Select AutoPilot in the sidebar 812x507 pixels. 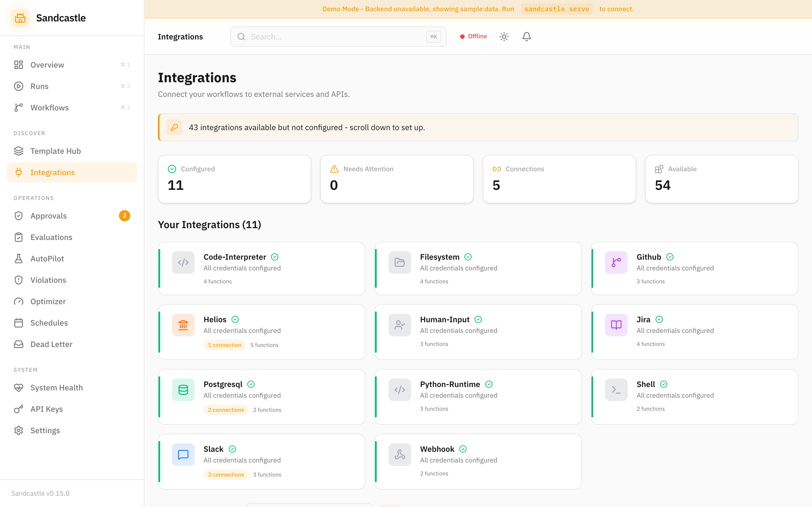pos(47,258)
